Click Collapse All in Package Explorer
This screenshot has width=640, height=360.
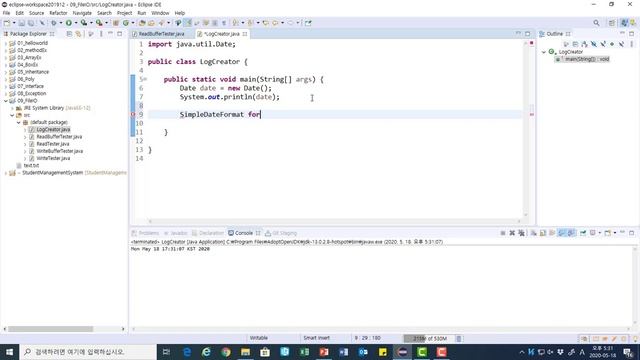click(x=69, y=34)
